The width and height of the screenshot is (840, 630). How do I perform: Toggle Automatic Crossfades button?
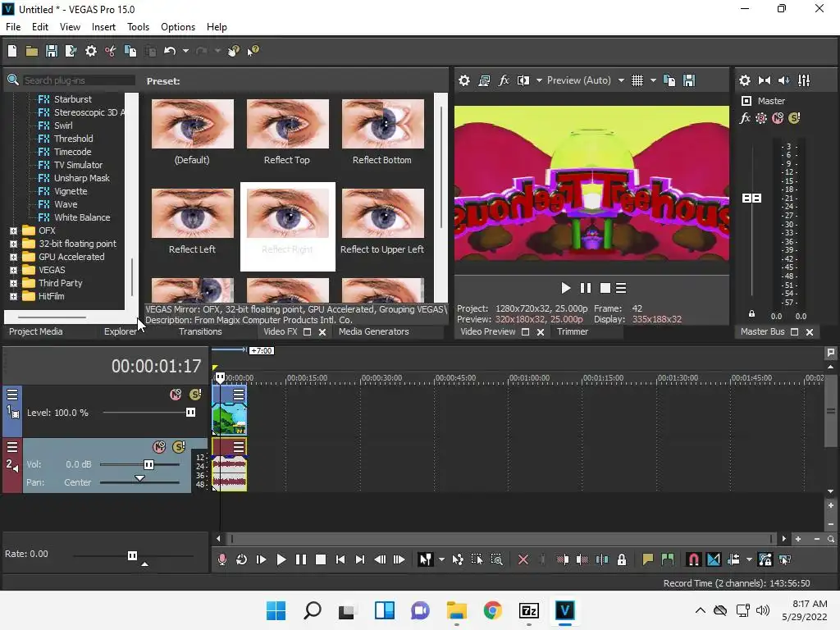(714, 559)
